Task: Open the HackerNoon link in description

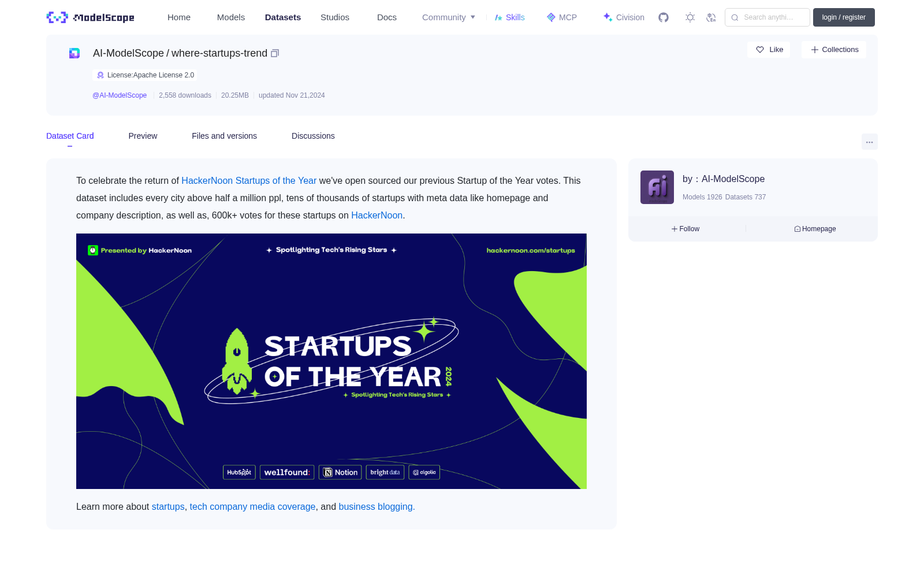Action: (x=377, y=216)
